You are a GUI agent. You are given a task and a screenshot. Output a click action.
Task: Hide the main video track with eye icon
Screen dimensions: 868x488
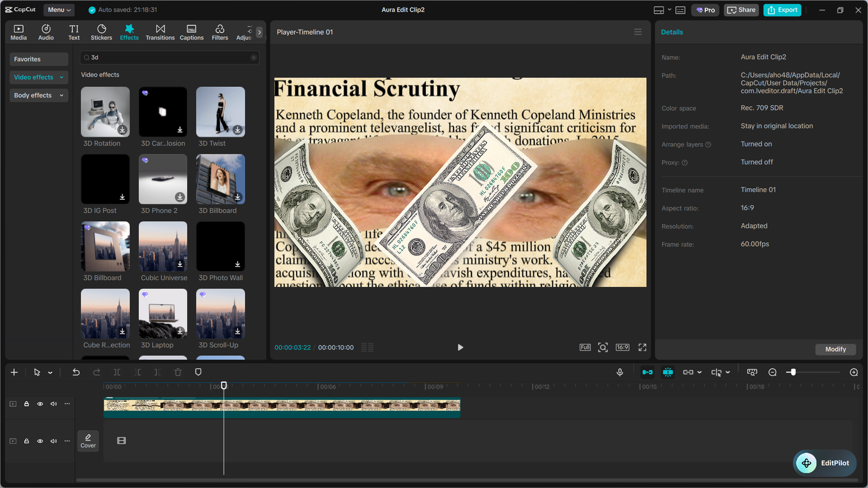tap(40, 404)
